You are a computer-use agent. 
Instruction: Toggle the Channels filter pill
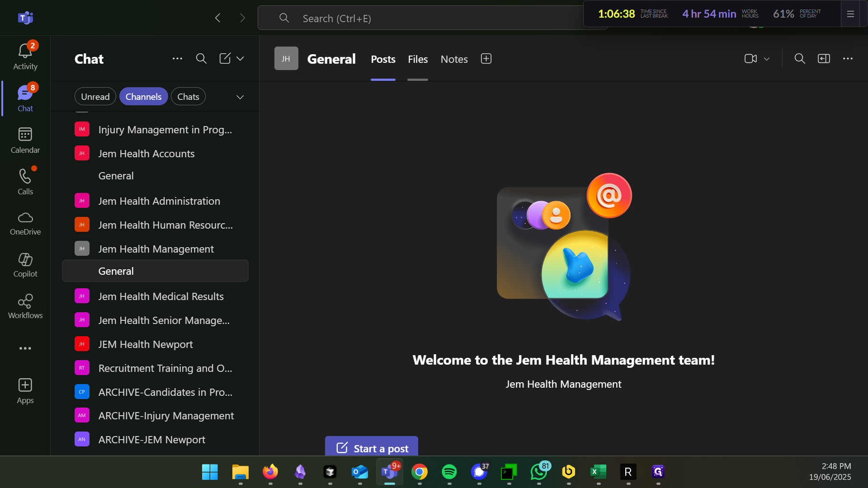(x=143, y=97)
